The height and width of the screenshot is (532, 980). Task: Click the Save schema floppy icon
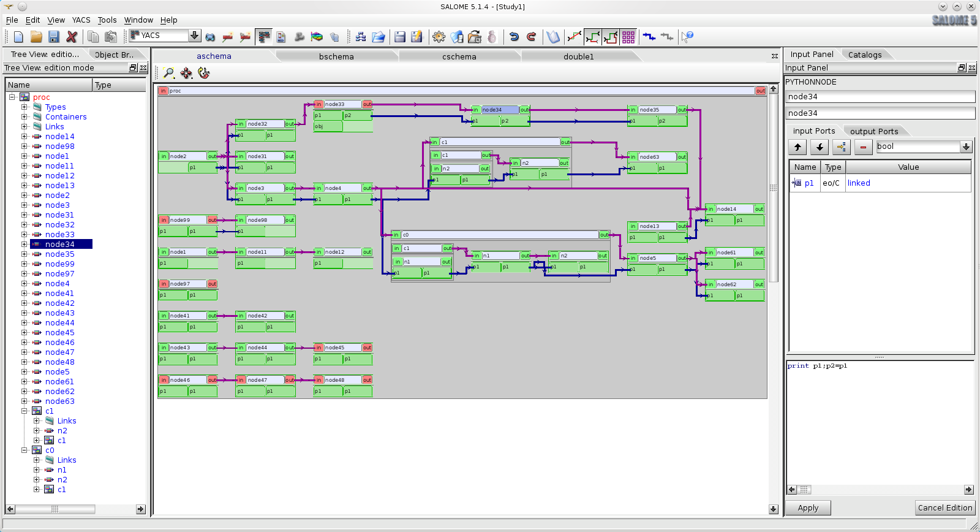400,37
